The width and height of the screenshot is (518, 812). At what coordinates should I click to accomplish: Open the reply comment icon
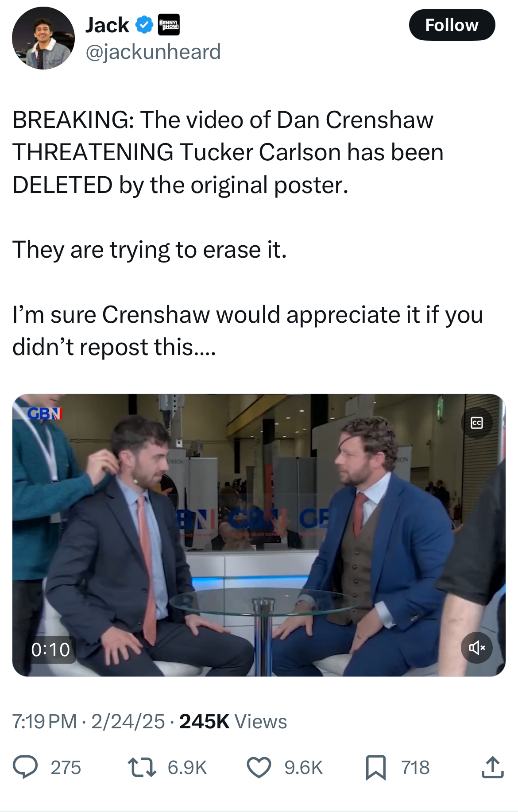(25, 767)
